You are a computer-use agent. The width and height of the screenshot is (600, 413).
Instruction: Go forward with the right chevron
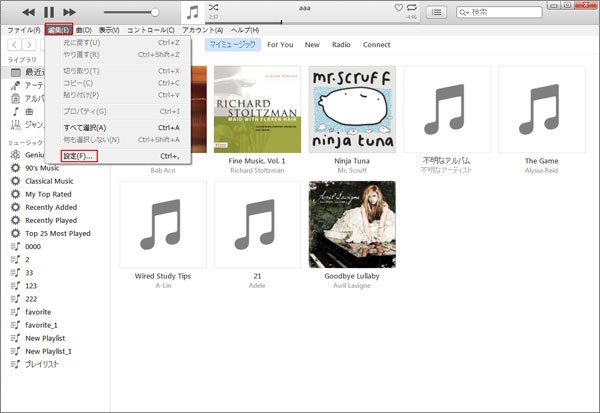(x=29, y=45)
